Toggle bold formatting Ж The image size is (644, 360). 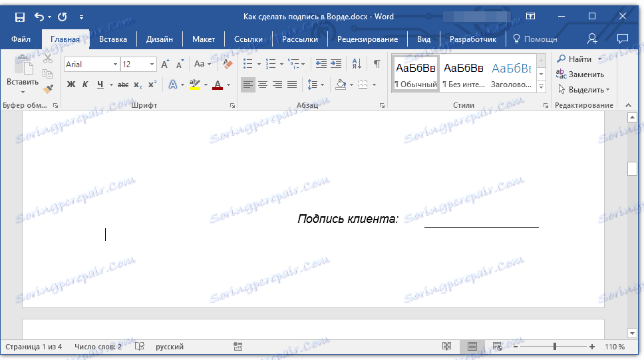click(x=71, y=85)
